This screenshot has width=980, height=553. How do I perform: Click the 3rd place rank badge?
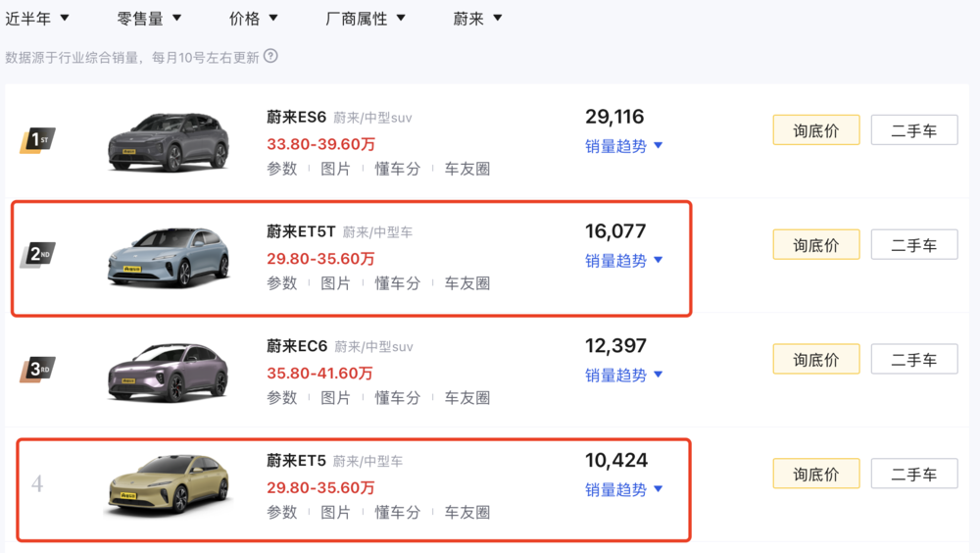[37, 370]
